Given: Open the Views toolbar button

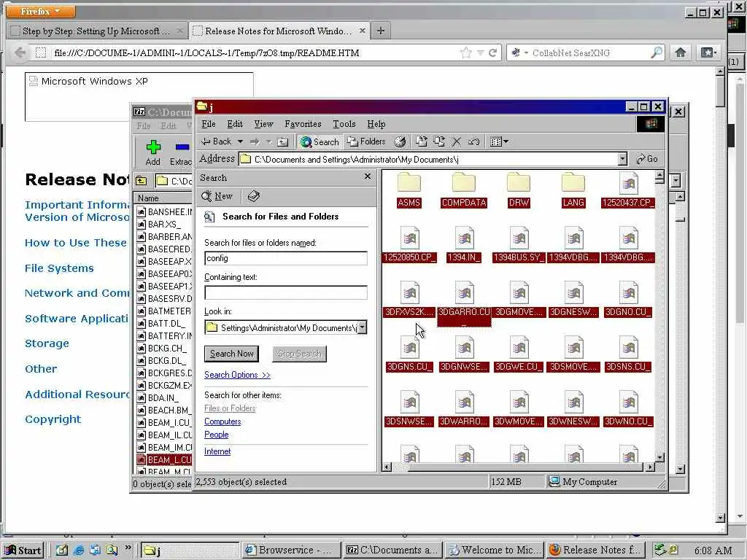Looking at the screenshot, I should click(x=499, y=141).
